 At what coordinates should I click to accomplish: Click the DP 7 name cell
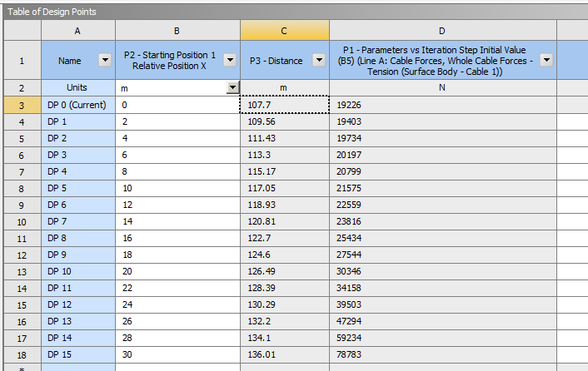[x=78, y=221]
